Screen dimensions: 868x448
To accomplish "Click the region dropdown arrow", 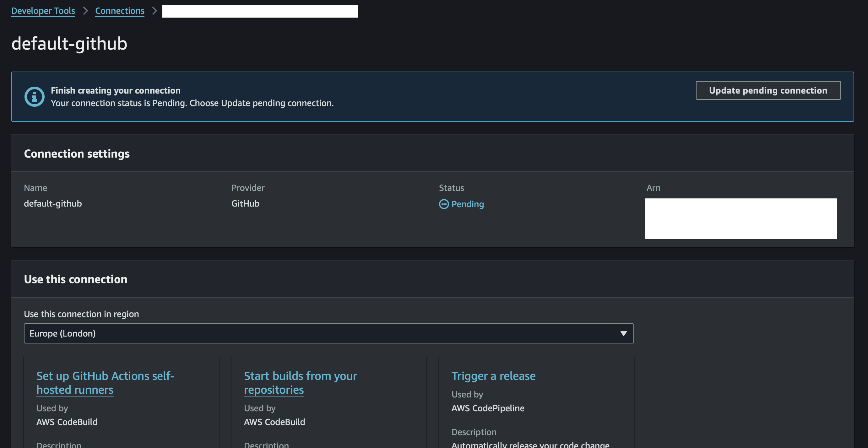I will [623, 333].
